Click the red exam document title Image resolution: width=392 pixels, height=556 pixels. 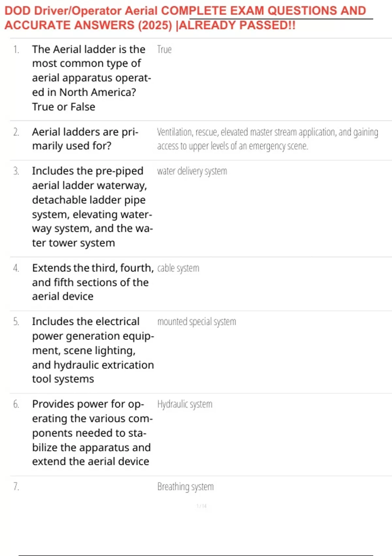185,18
